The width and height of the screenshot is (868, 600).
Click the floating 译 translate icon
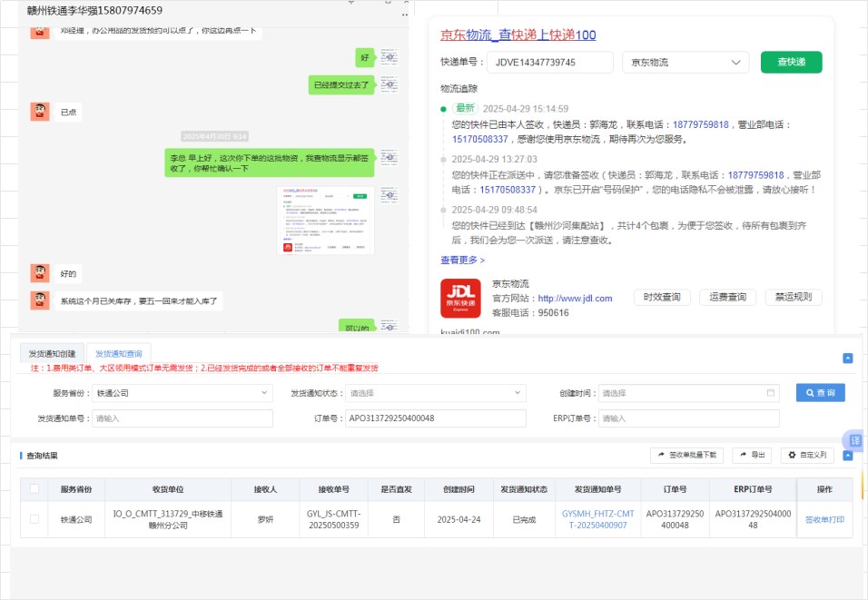click(x=855, y=440)
